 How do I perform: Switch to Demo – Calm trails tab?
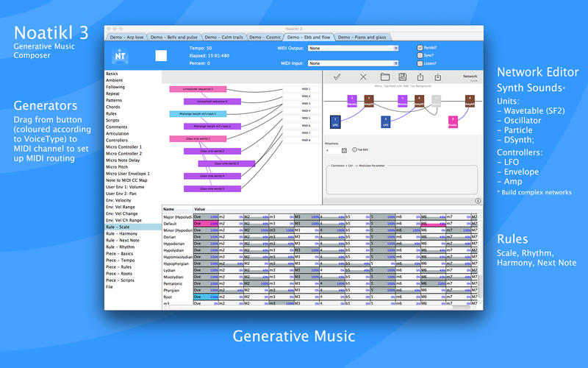(223, 37)
